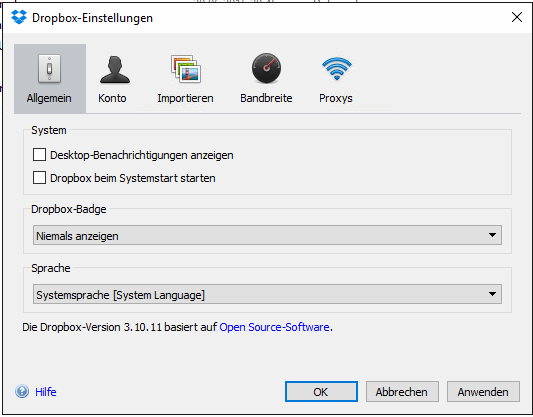This screenshot has width=533, height=417.
Task: Click the blue question mark help icon
Action: pyautogui.click(x=22, y=392)
